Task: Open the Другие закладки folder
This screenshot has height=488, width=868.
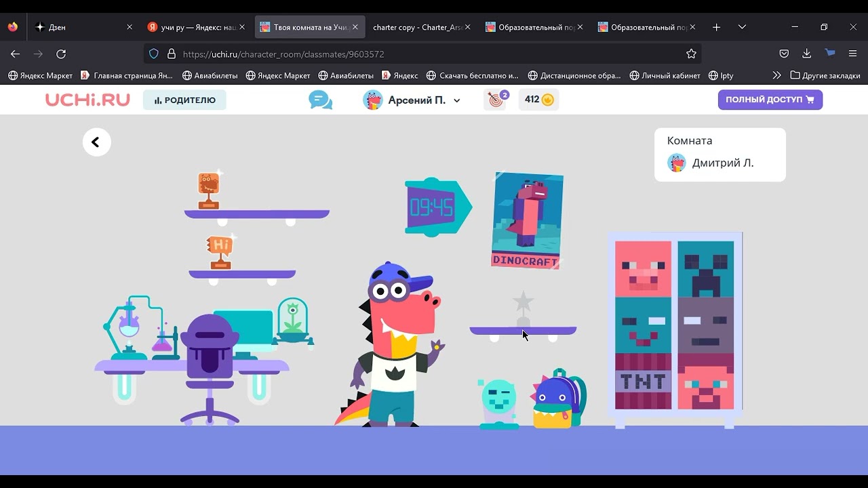Action: point(825,75)
